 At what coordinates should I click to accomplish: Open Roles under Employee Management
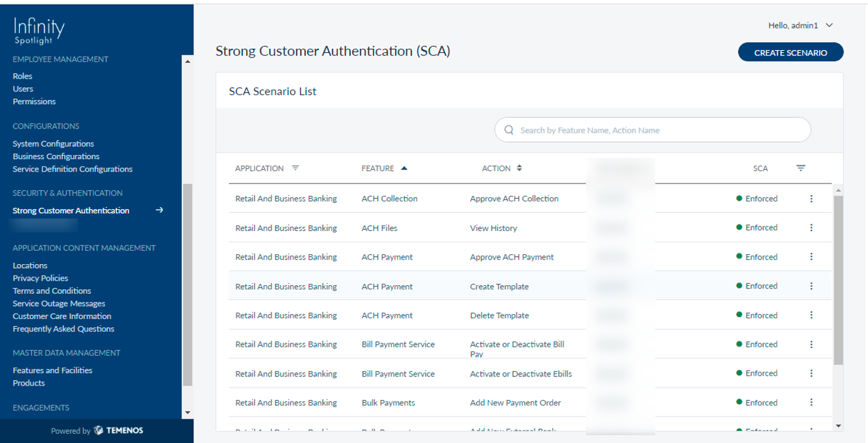pyautogui.click(x=22, y=76)
